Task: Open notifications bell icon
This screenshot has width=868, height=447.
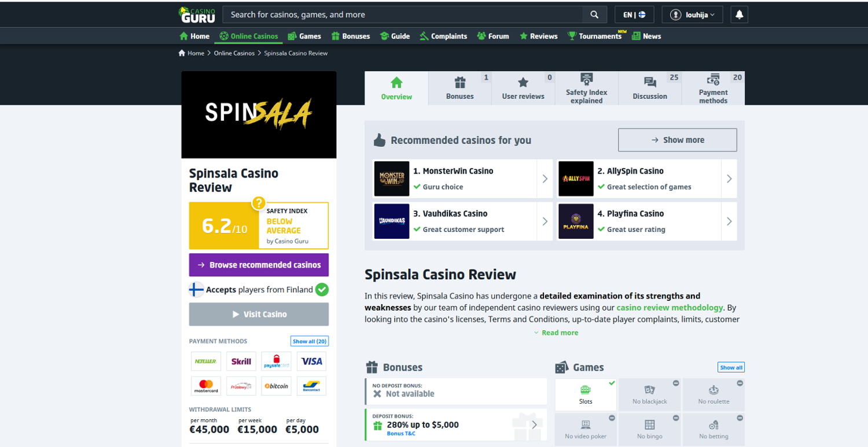Action: click(x=740, y=14)
